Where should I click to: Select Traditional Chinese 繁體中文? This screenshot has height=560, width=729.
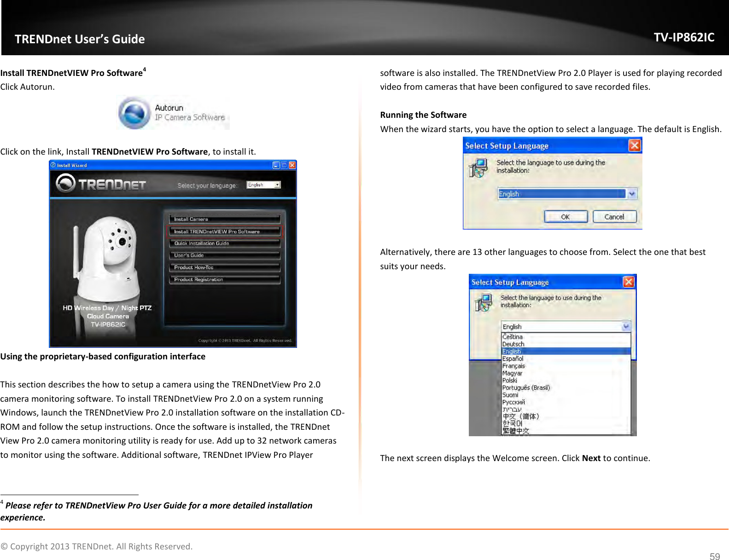pos(566,431)
